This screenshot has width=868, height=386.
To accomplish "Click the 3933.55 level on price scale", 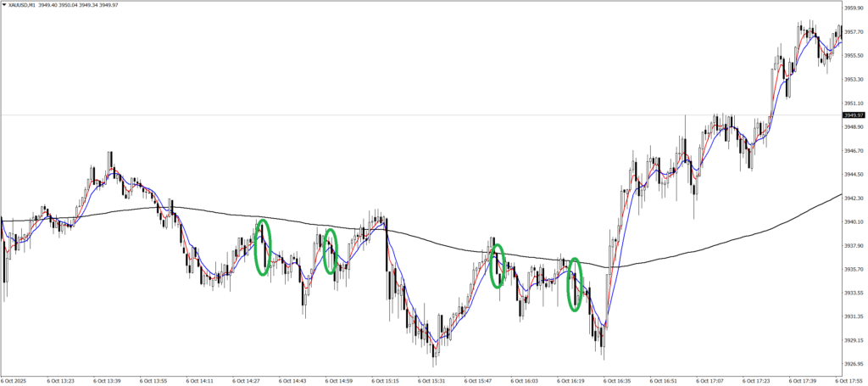I will click(854, 293).
